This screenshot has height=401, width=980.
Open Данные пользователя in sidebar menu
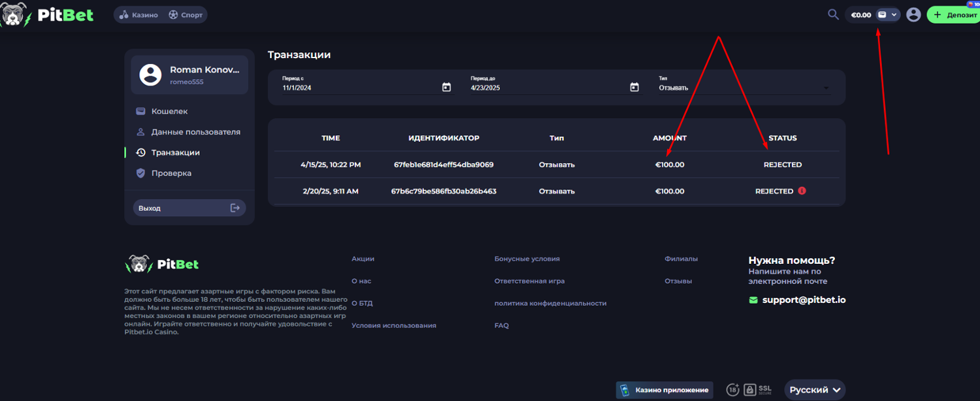click(x=195, y=132)
